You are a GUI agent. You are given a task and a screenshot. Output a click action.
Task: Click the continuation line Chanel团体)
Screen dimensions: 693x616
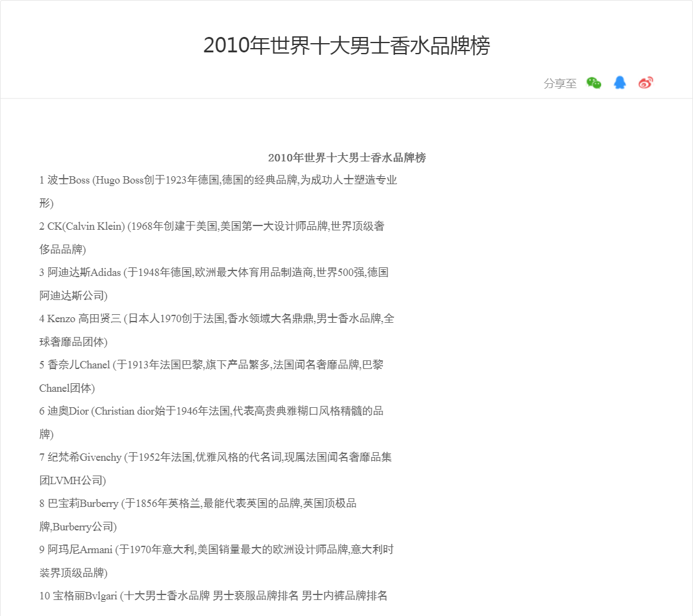tap(67, 389)
